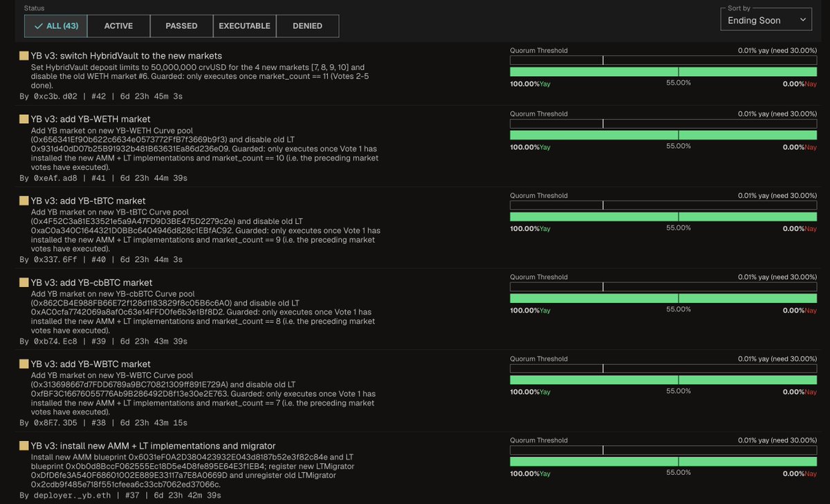Click 55.00% label on the YB-tBTC proposal
830x504 pixels.
pos(679,227)
